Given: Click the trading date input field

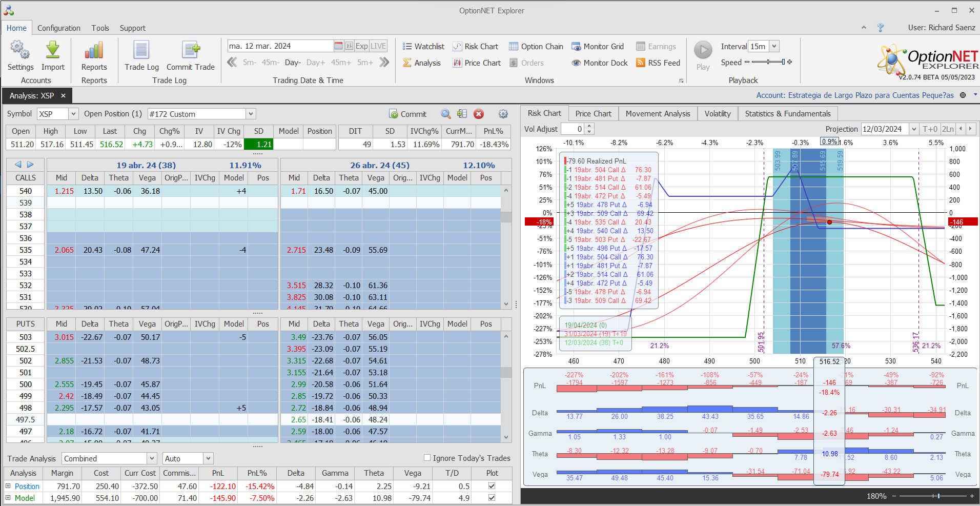Looking at the screenshot, I should coord(280,46).
